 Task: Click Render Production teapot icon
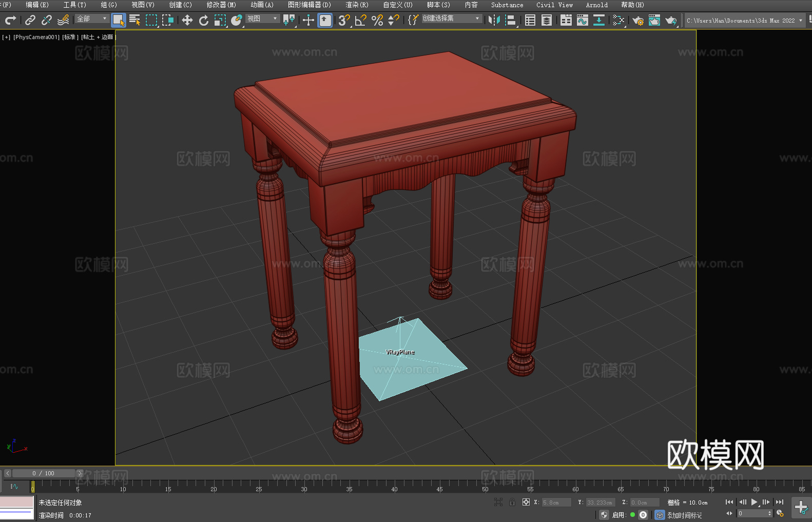click(x=671, y=20)
